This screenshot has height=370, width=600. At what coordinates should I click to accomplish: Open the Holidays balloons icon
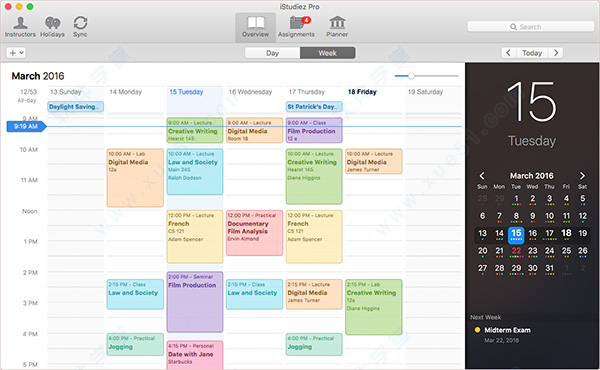(x=52, y=26)
